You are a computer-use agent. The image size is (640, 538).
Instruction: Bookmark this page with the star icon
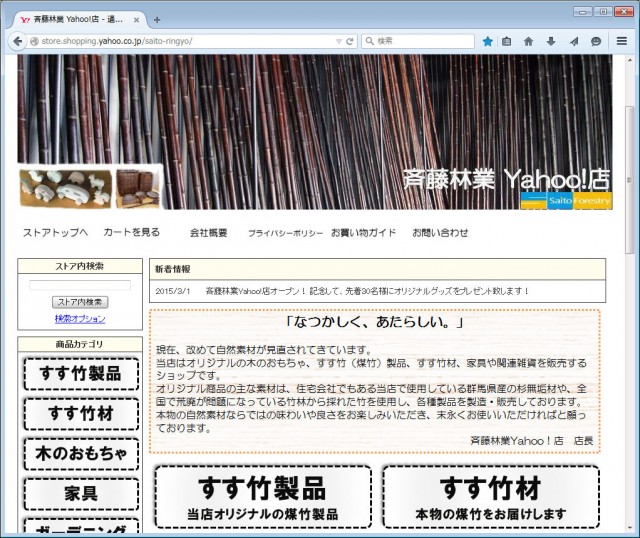click(x=487, y=41)
